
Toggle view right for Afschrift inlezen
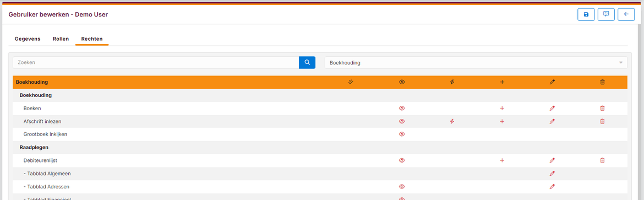click(402, 121)
